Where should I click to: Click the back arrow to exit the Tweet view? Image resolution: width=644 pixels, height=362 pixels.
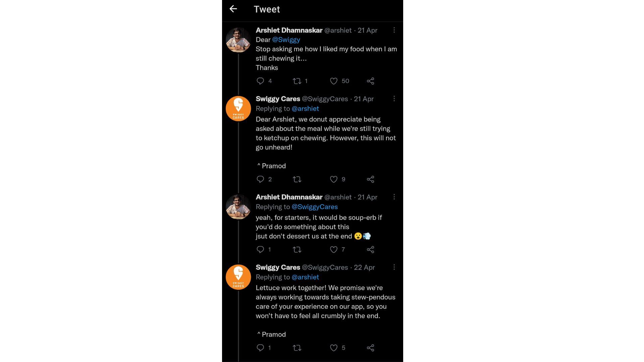[x=234, y=9]
